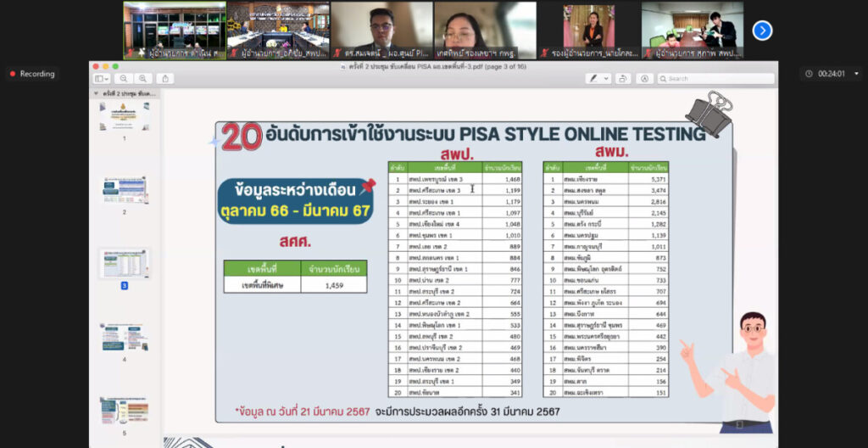Open page 4 thumbnail in sidebar
This screenshot has height=448, width=868.
(124, 337)
